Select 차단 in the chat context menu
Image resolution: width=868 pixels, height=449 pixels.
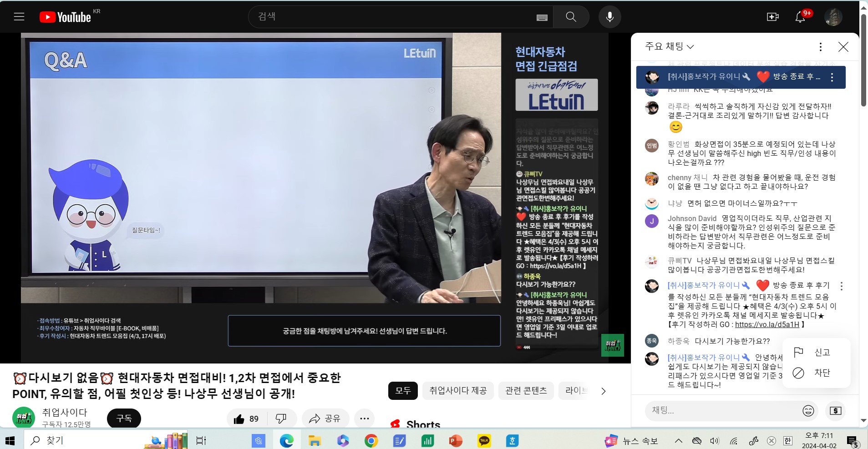click(x=816, y=373)
